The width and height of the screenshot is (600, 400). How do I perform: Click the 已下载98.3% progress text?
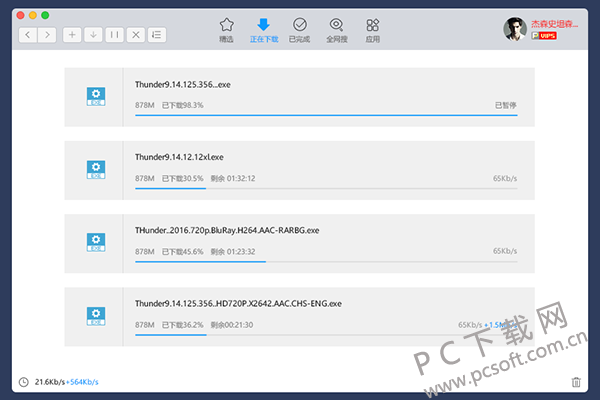tap(183, 105)
